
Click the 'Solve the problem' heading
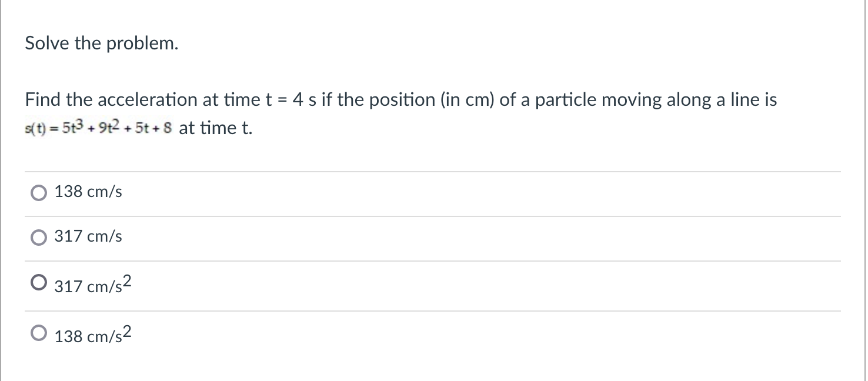coord(101,43)
